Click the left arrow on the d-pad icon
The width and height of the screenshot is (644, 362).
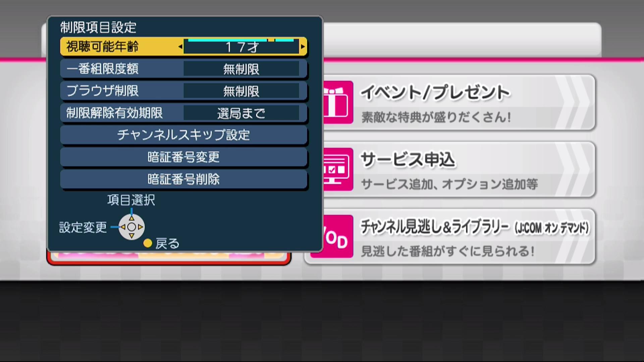(123, 227)
